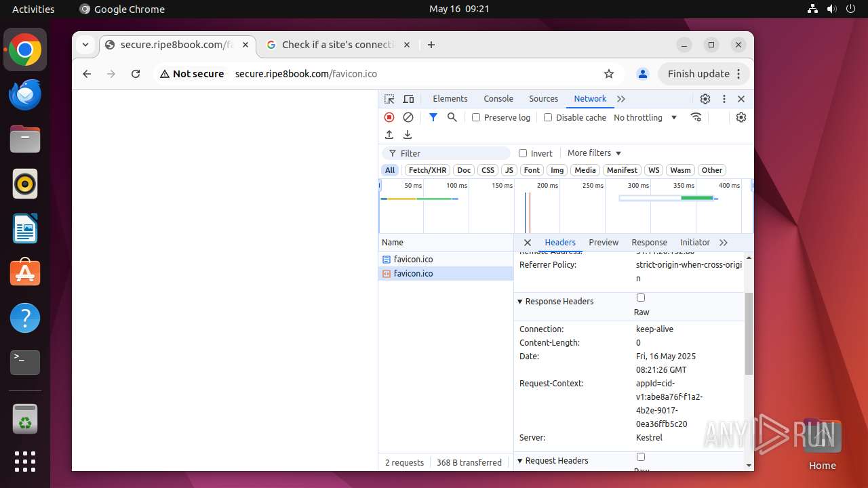Bookmark this page with star icon
Image resolution: width=868 pixels, height=488 pixels.
click(609, 74)
